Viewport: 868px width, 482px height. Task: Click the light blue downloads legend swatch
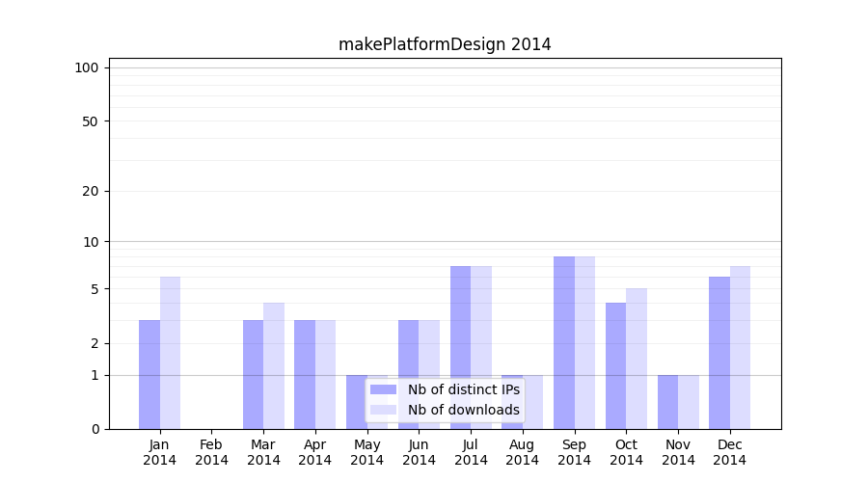click(x=383, y=410)
